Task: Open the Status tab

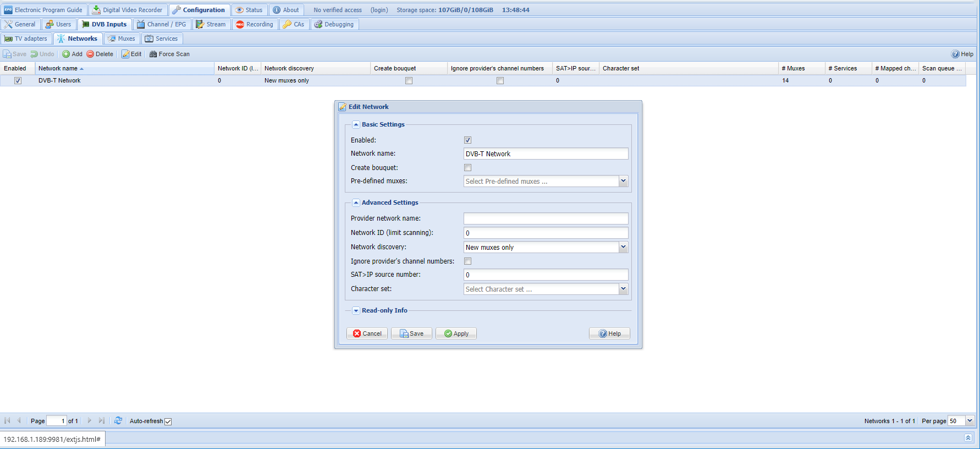Action: (249, 10)
